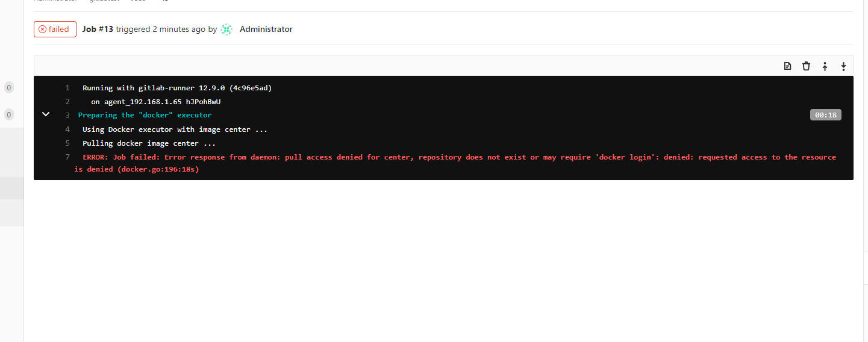Open the raw job log
This screenshot has height=342, width=868.
click(787, 66)
